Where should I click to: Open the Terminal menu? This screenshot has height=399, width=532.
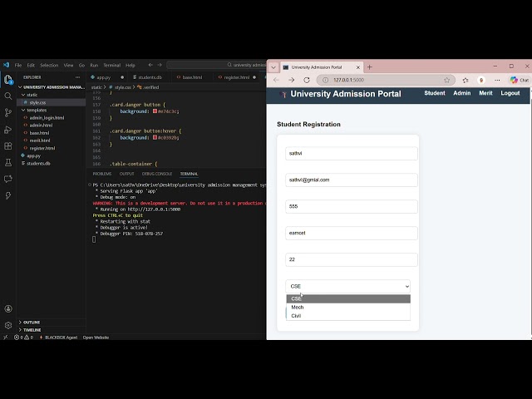111,65
